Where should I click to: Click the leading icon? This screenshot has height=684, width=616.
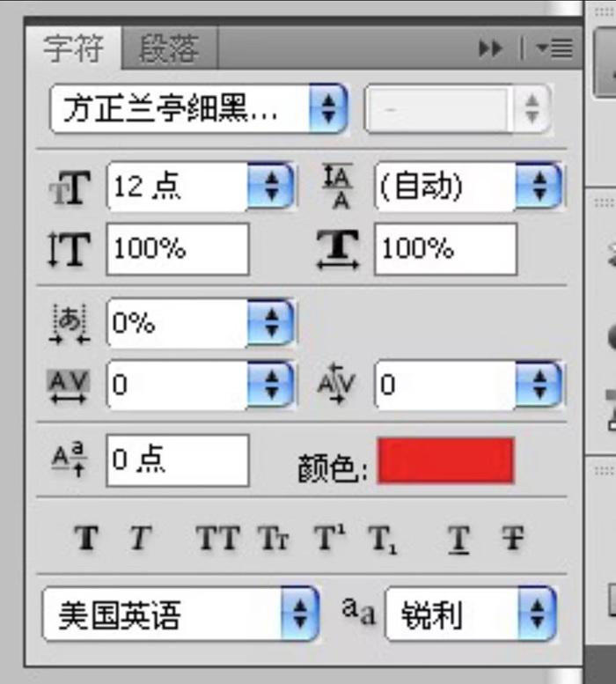(338, 187)
